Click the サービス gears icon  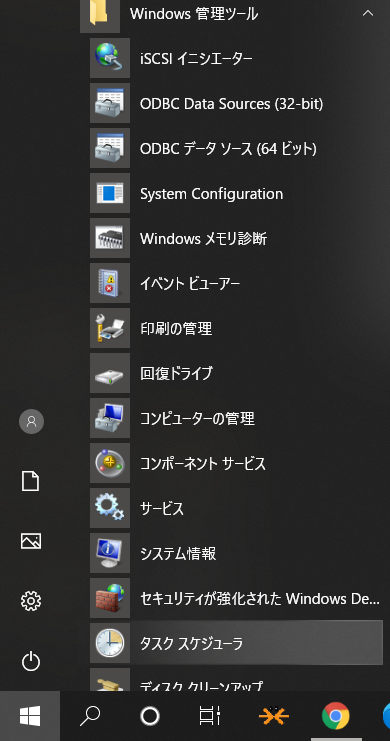point(110,508)
